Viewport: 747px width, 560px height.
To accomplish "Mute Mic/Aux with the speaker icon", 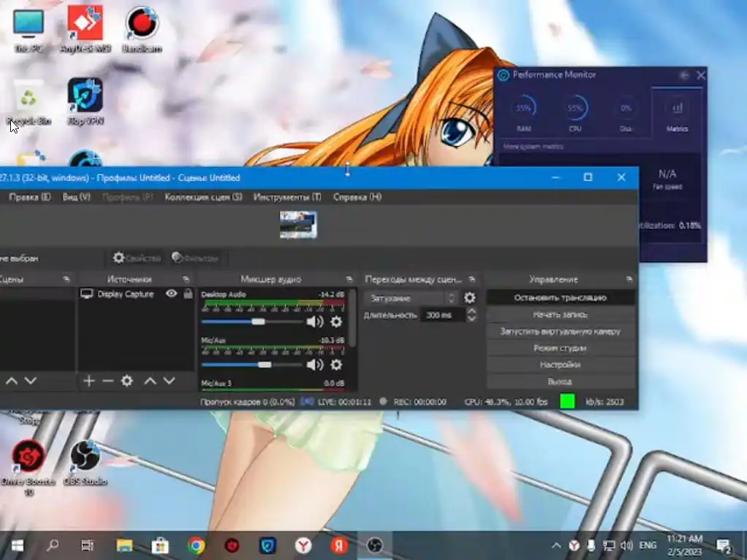I will pos(314,365).
